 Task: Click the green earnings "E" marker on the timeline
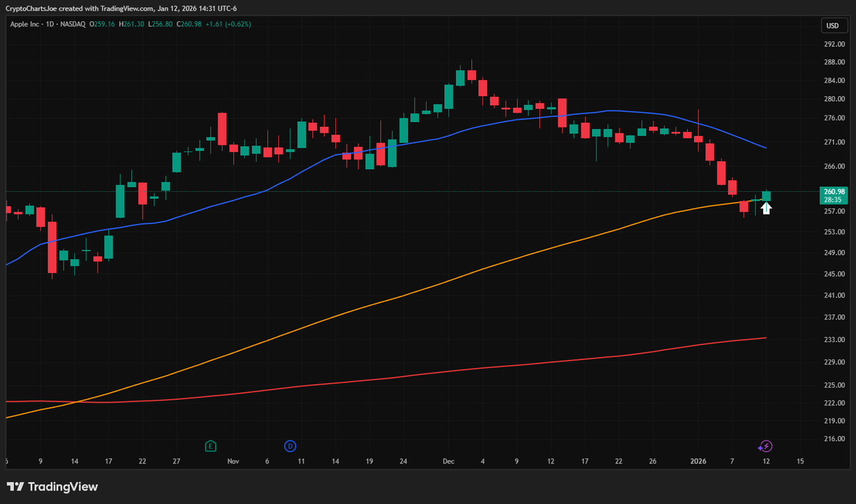[x=210, y=446]
